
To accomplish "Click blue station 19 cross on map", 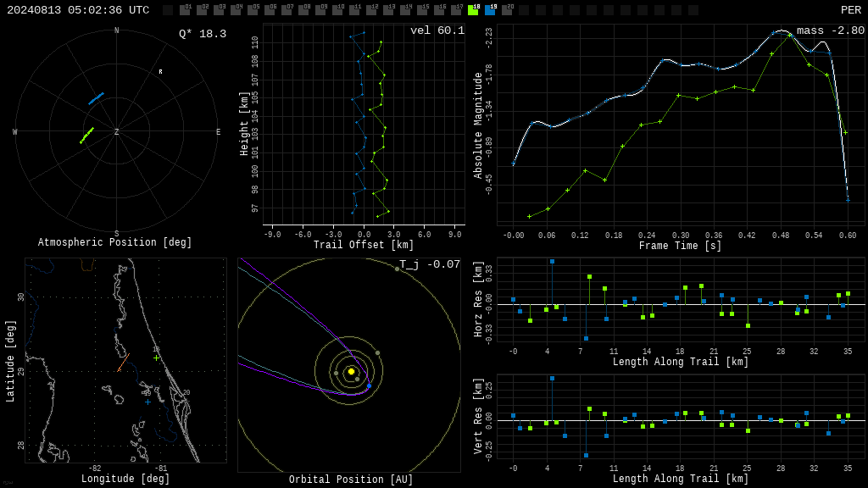I will 147,402.
